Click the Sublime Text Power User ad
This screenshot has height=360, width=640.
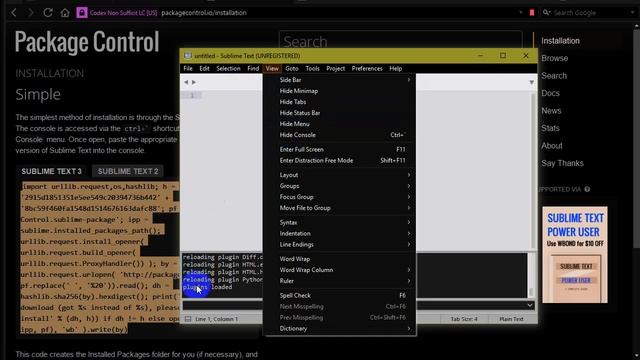[575, 255]
